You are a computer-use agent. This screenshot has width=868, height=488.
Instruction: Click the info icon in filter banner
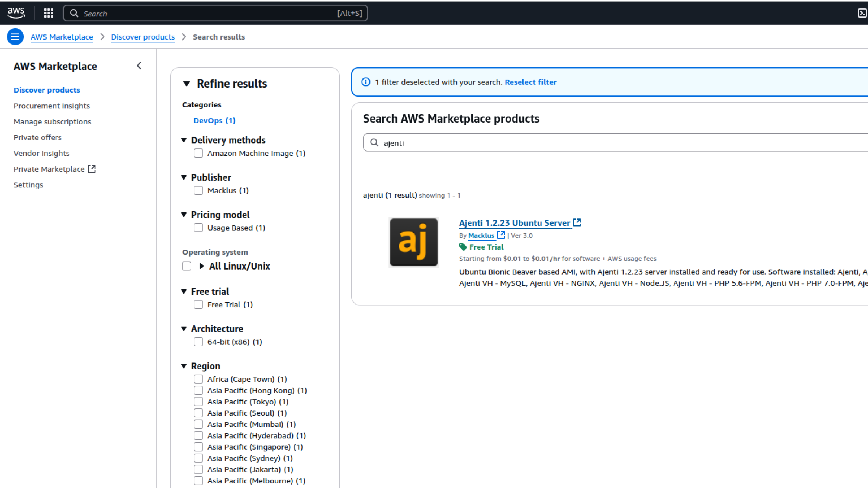[365, 82]
